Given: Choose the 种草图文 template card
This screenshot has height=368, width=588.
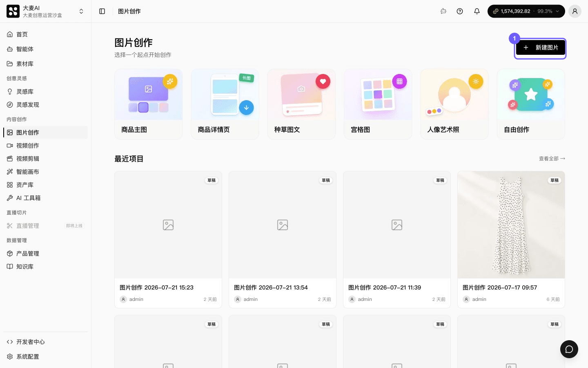Looking at the screenshot, I should [301, 104].
